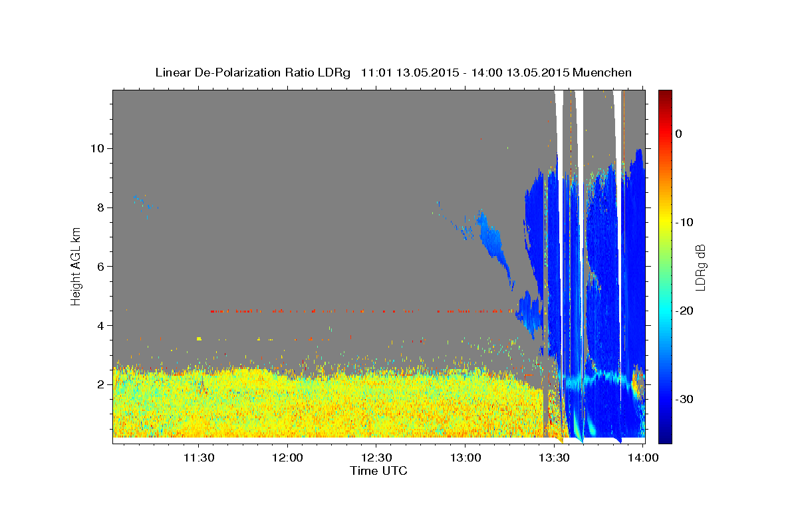Click the 14:00 time tick label
Image resolution: width=798 pixels, height=532 pixels.
pyautogui.click(x=642, y=458)
